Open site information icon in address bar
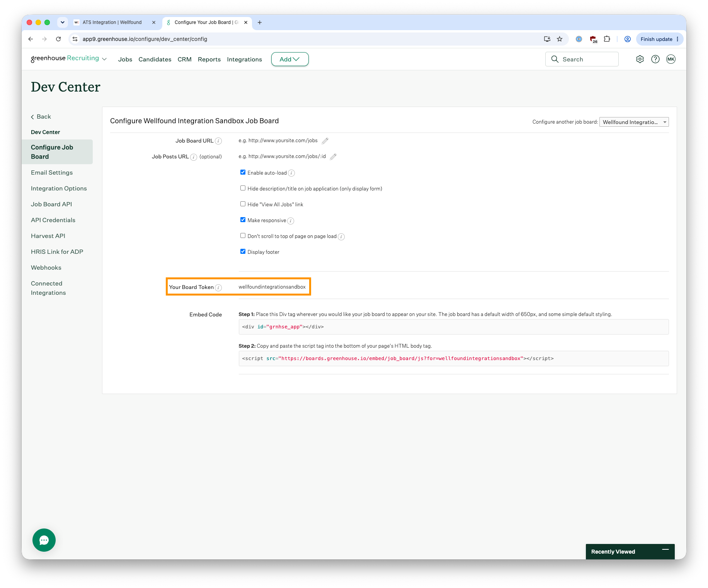Screen dimensions: 708x588 tap(75, 39)
